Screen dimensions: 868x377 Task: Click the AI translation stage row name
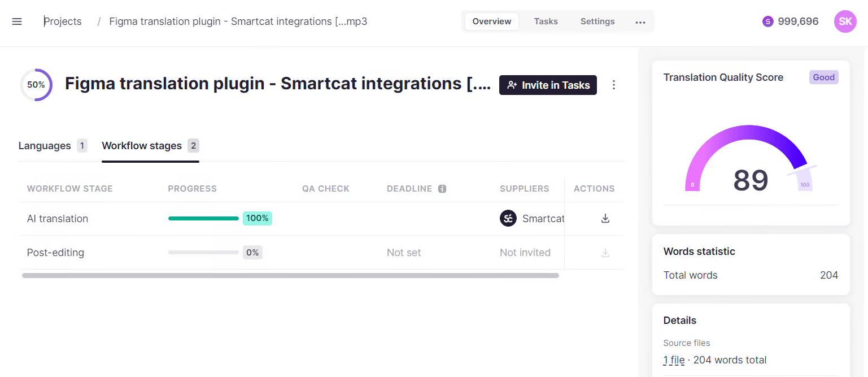58,219
